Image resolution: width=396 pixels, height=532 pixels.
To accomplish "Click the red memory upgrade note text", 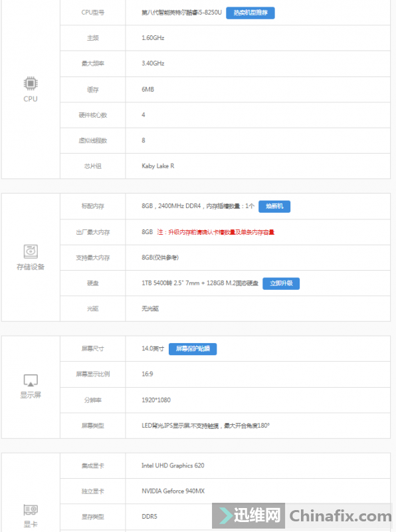I will (x=216, y=232).
